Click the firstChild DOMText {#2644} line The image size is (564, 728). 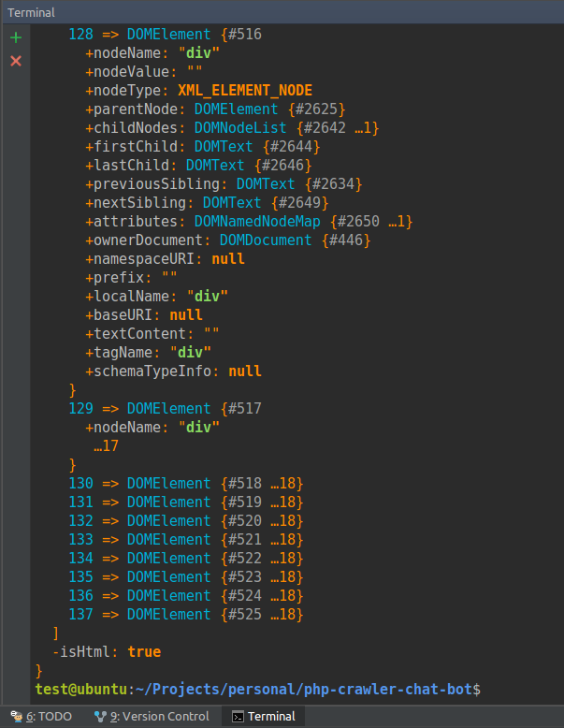click(203, 147)
